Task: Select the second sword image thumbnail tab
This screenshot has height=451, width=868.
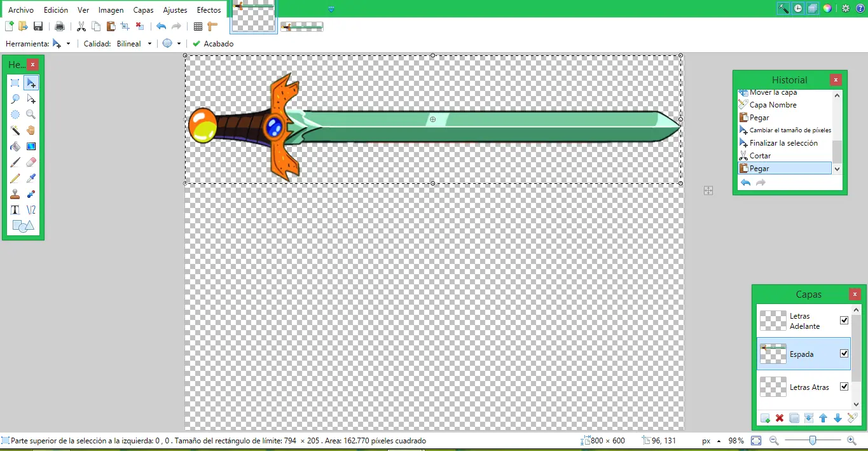Action: [x=302, y=26]
